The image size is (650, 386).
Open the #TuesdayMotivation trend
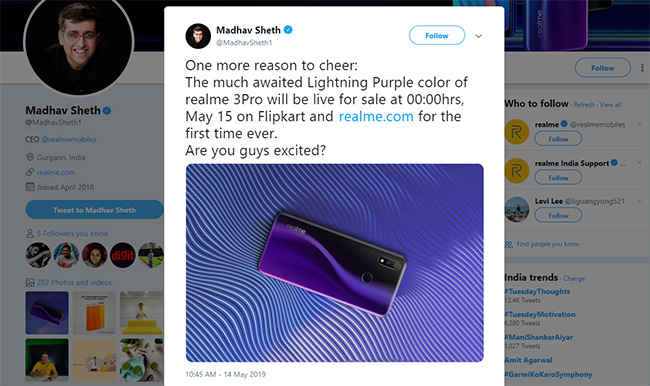tap(540, 314)
